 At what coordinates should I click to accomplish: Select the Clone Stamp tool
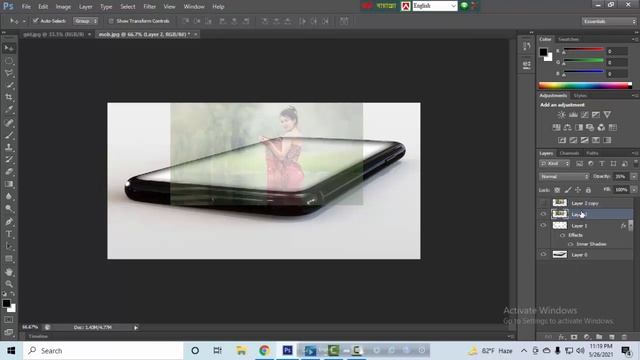click(9, 147)
